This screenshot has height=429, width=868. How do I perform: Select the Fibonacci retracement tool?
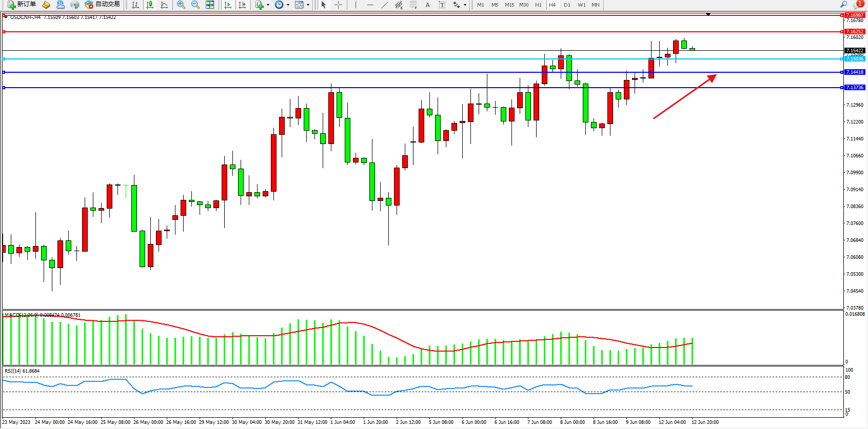point(413,5)
